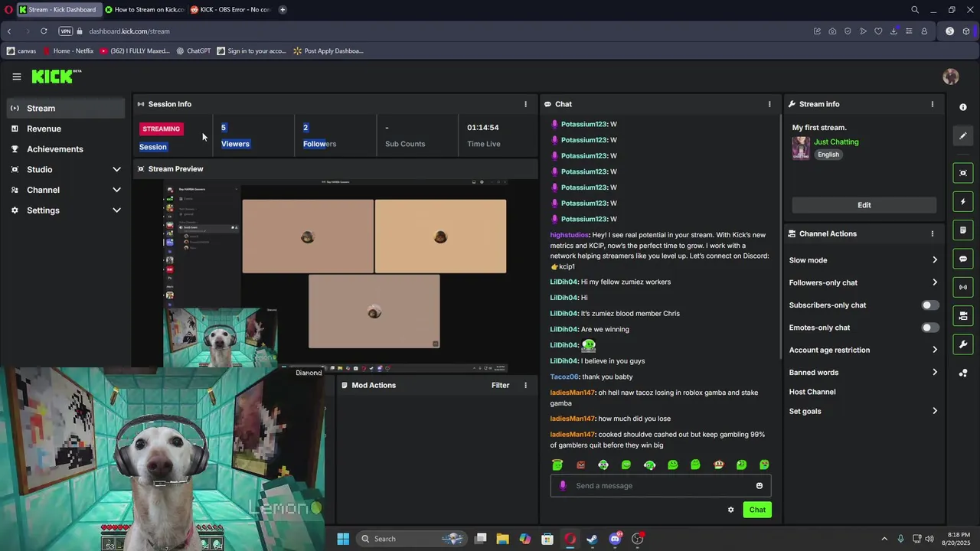Toggle Subscribers-only chat switch

[929, 305]
